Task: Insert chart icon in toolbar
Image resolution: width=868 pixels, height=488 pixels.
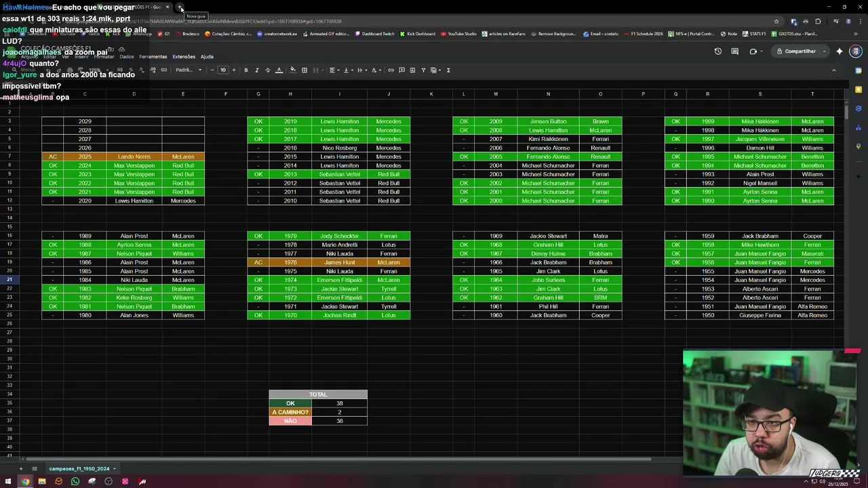Action: click(x=412, y=70)
